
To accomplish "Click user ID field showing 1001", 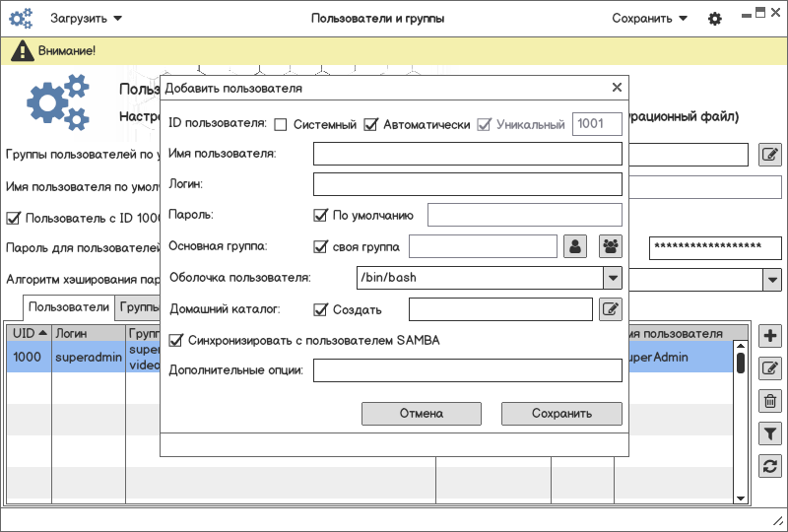I will (x=597, y=124).
